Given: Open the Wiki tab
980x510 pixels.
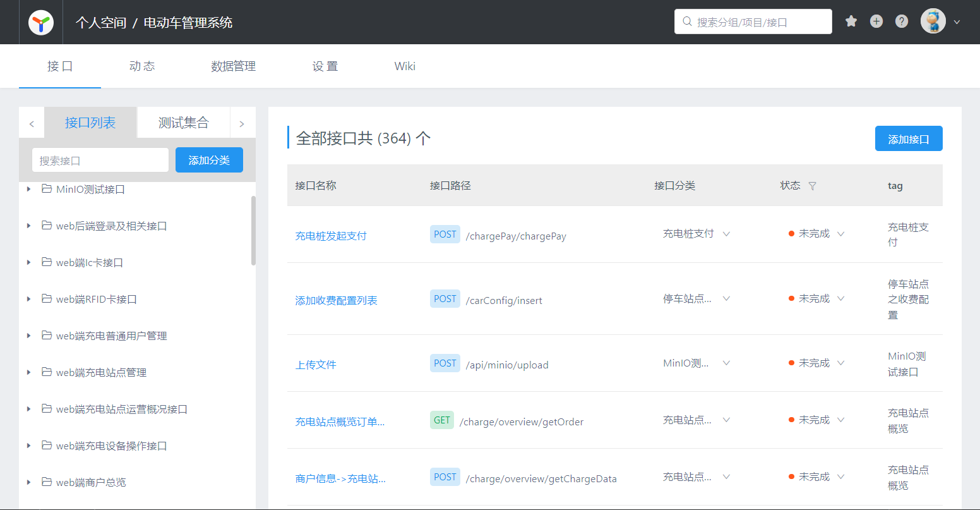Looking at the screenshot, I should point(405,66).
